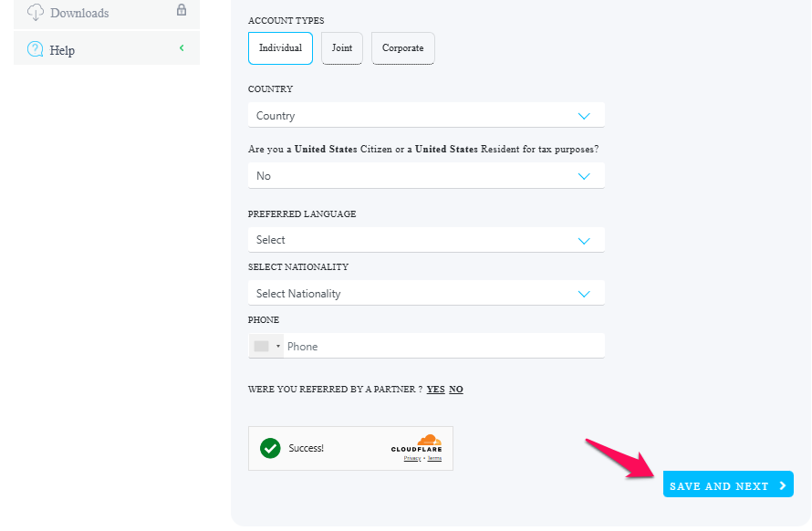Choose NO for referred by a partner
This screenshot has width=812, height=531.
pyautogui.click(x=455, y=389)
